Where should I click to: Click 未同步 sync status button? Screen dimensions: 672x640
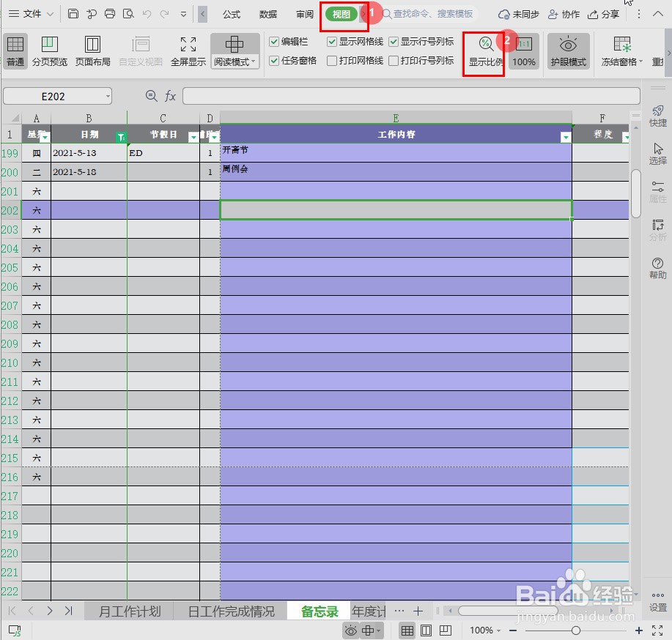[x=518, y=14]
